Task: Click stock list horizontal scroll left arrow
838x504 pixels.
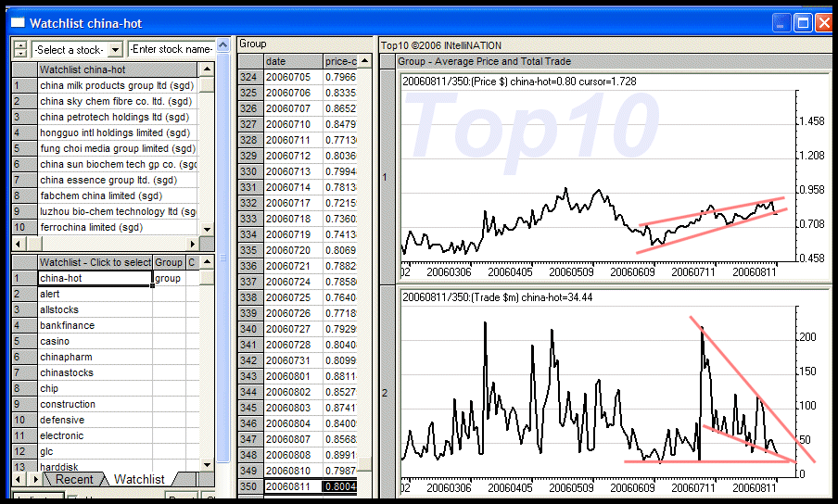Action: pyautogui.click(x=19, y=244)
